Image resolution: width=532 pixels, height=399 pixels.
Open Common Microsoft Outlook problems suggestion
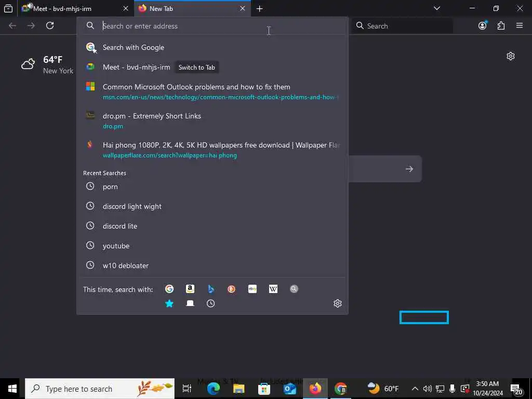212,91
